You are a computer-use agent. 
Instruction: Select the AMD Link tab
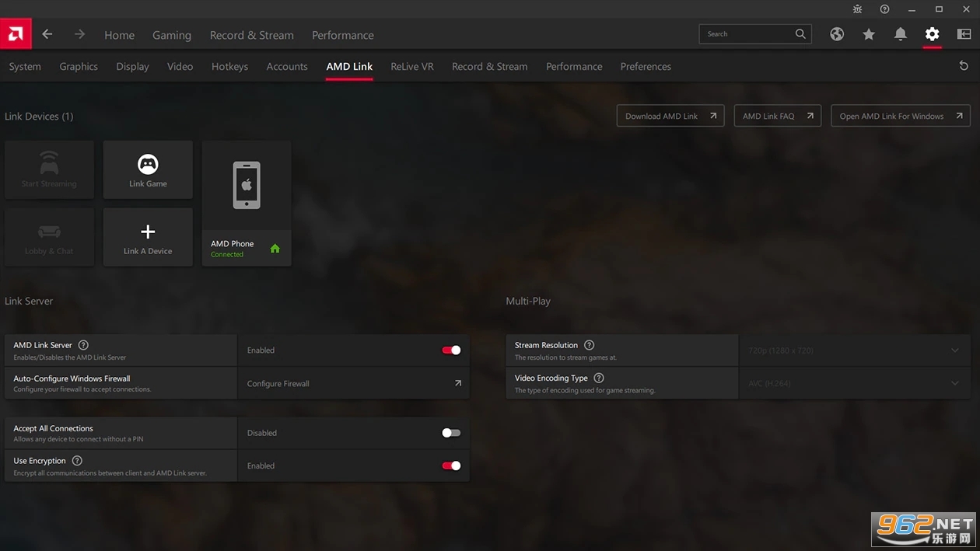[x=349, y=66]
